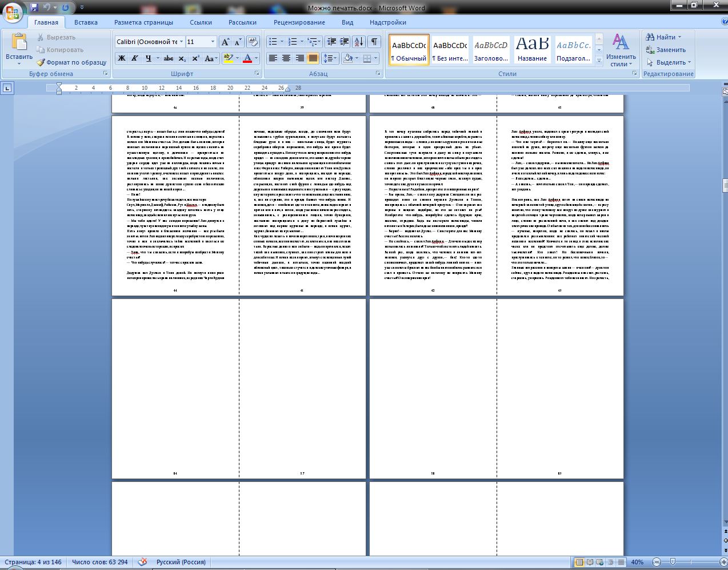Viewport: 728px width, 570px height.
Task: Click the Заменить (Replace) button
Action: (666, 50)
